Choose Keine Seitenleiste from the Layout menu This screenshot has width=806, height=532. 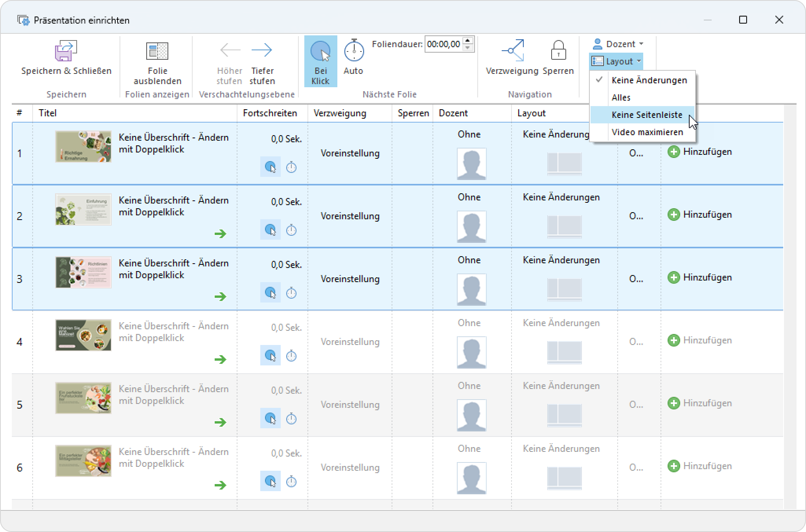coord(642,115)
